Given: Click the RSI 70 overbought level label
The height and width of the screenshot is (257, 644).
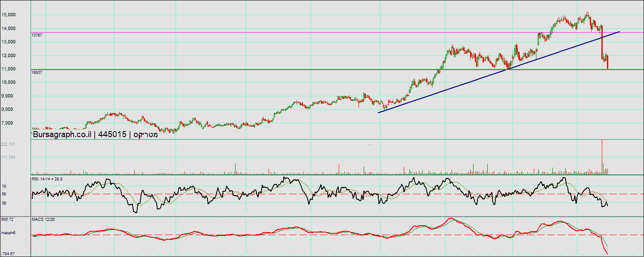Looking at the screenshot, I should click(x=4, y=187).
